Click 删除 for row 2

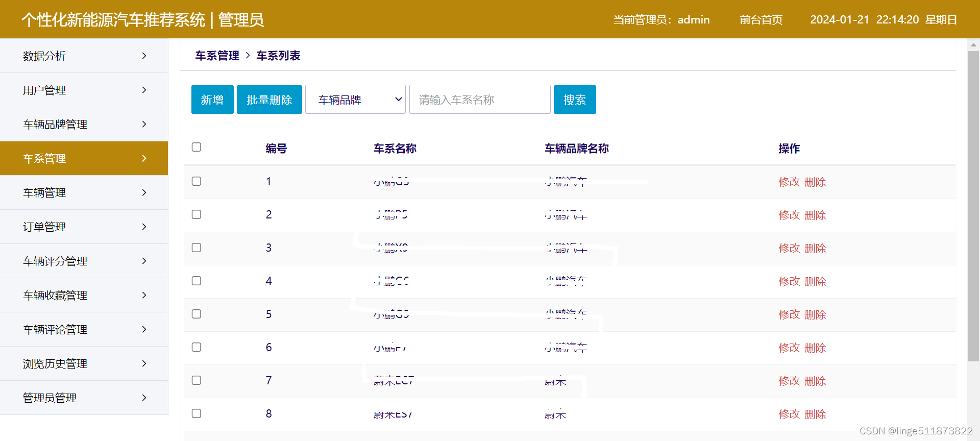pos(815,215)
